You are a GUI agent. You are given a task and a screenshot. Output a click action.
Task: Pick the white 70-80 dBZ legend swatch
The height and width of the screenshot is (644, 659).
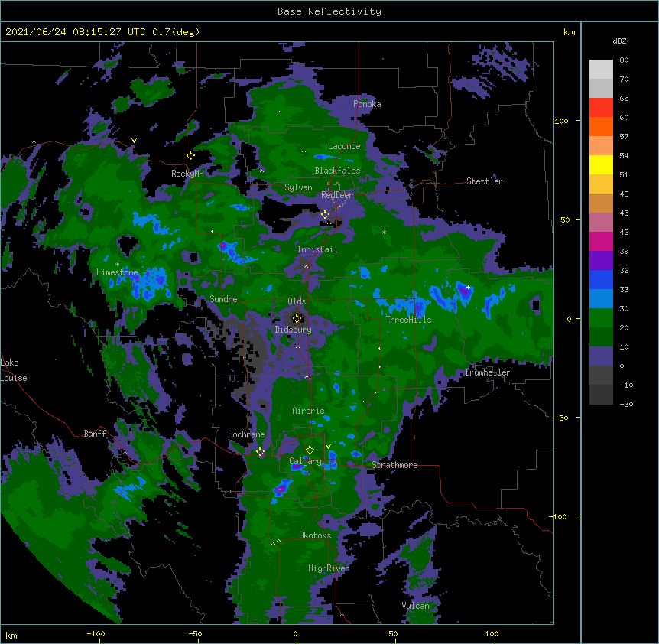[x=601, y=70]
